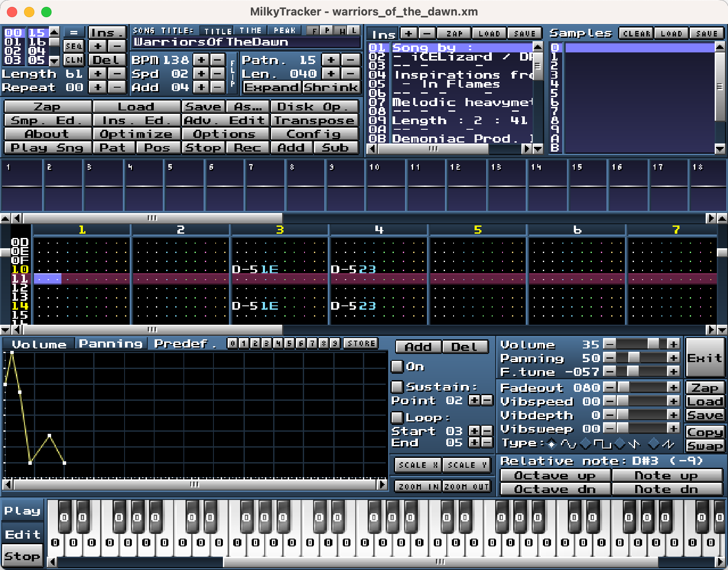This screenshot has width=728, height=570.
Task: Open the Disk Op. panel
Action: click(x=314, y=107)
